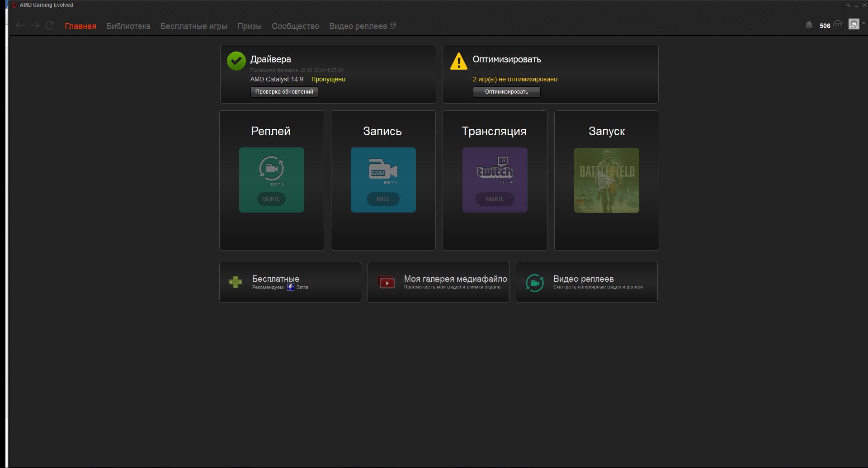Click the Реплей camera icon
The height and width of the screenshot is (468, 868).
pyautogui.click(x=271, y=170)
